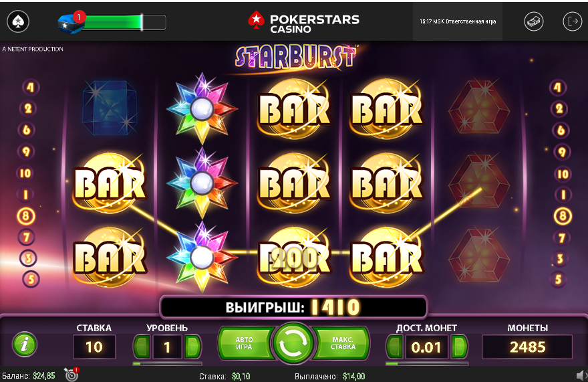Click the green rewards progress bar
Screen dimensions: 588x382
coord(124,23)
